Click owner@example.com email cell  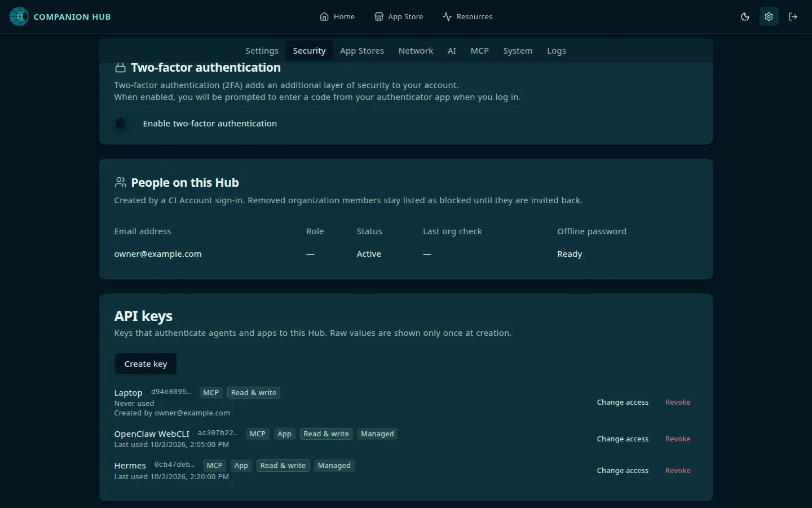tap(158, 254)
